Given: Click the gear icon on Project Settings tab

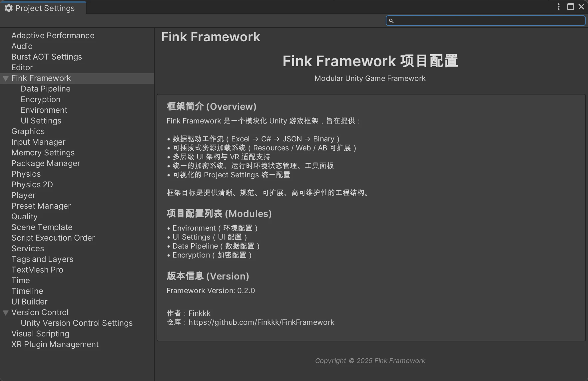Looking at the screenshot, I should 9,8.
